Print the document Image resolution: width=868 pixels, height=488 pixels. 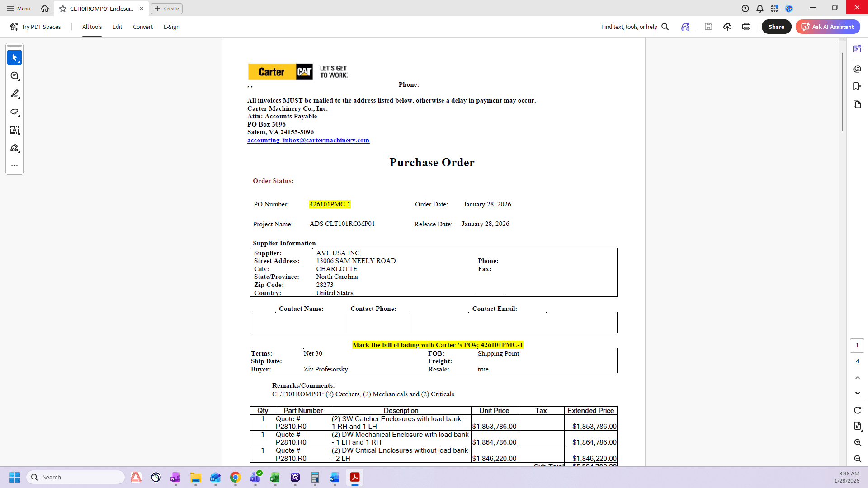pos(746,27)
